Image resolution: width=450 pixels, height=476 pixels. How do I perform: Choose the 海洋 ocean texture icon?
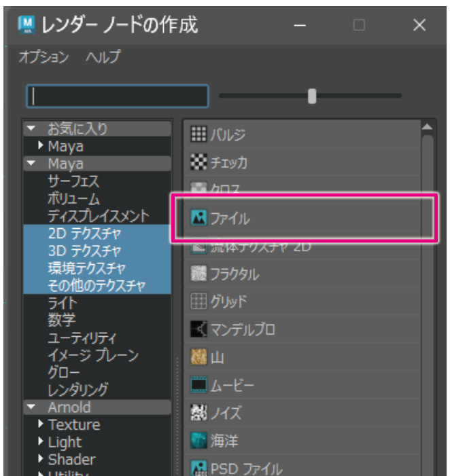198,440
